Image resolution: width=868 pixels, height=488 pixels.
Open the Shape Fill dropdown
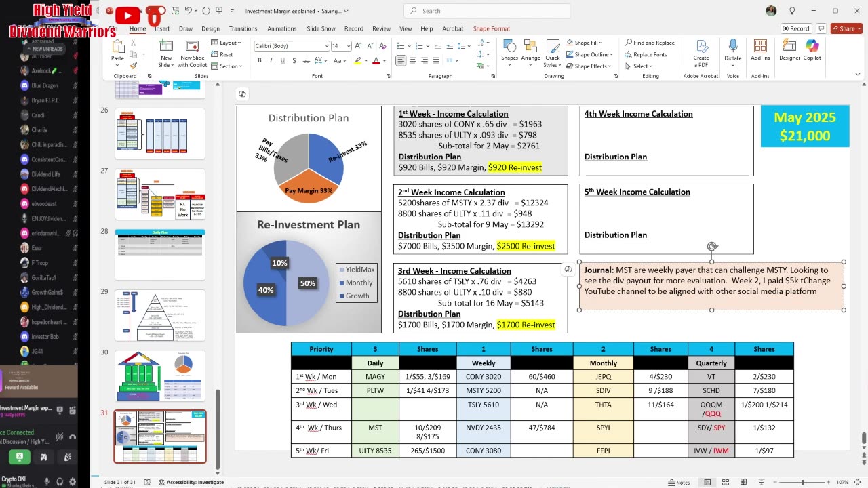(584, 43)
